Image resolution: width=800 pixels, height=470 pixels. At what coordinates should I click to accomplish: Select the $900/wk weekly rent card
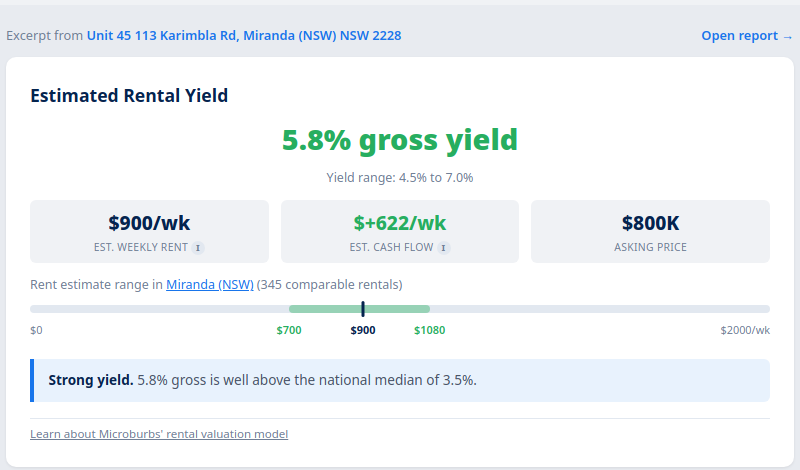(149, 231)
